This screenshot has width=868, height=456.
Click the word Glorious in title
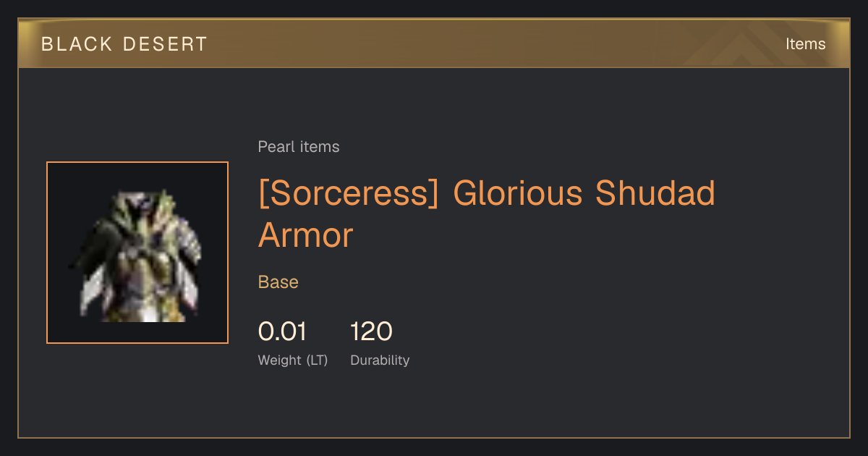tap(517, 194)
